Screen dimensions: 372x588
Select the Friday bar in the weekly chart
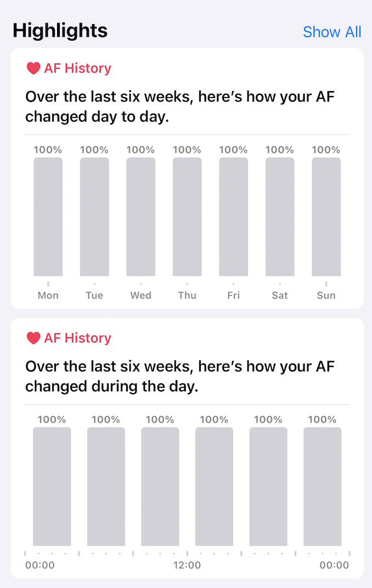click(x=234, y=217)
